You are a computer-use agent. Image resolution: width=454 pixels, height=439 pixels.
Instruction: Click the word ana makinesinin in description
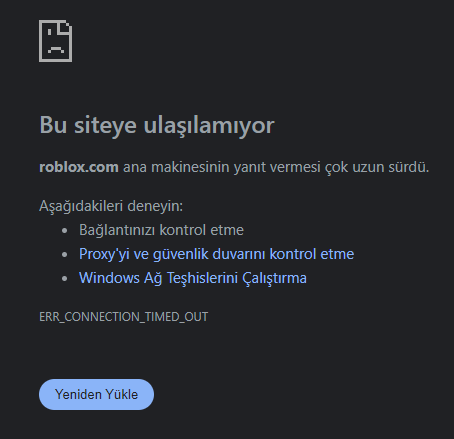tap(176, 167)
